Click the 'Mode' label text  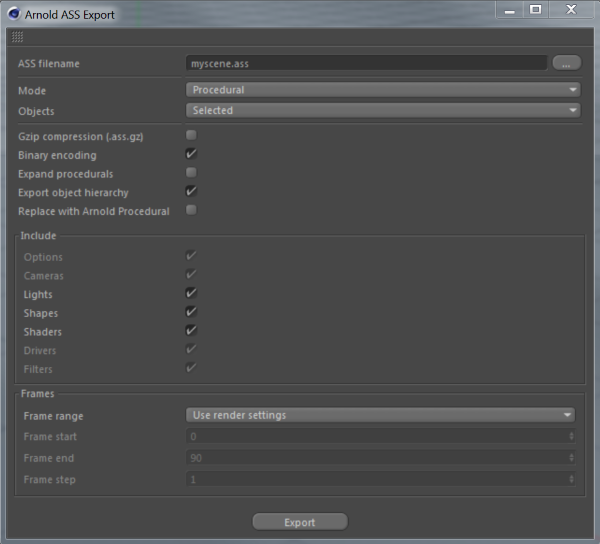(x=32, y=91)
